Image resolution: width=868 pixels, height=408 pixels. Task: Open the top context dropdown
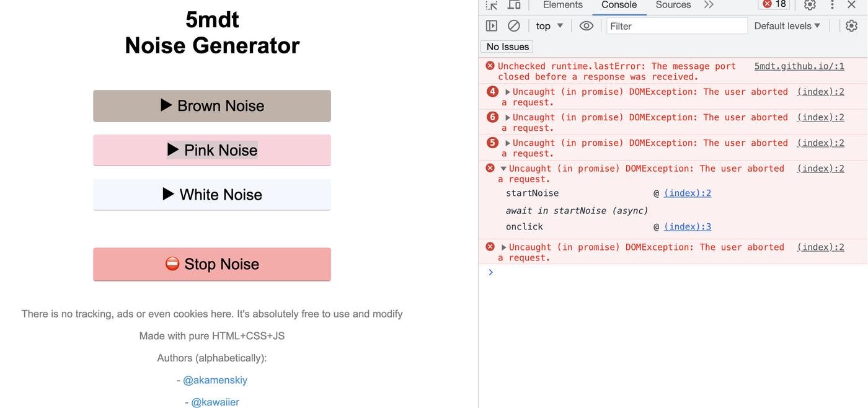[549, 26]
